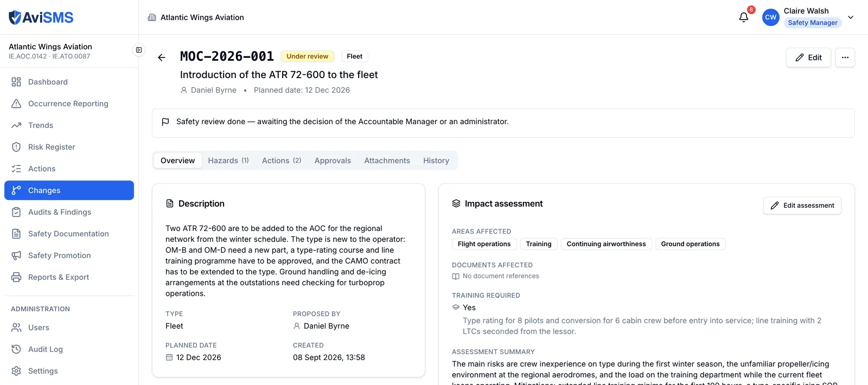This screenshot has height=385, width=868.
Task: Open Users administration page
Action: point(69,328)
